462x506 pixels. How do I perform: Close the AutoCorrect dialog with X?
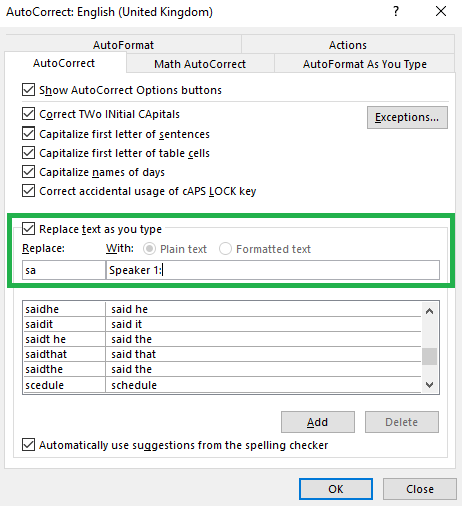coord(441,11)
